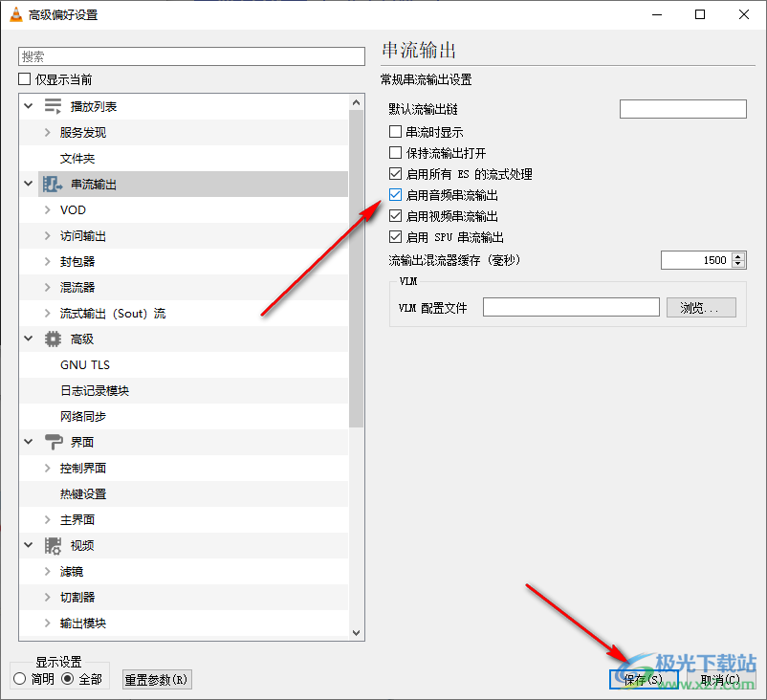This screenshot has height=700, width=767.
Task: Click the paint roller icon beside 界面
Action: click(x=53, y=442)
